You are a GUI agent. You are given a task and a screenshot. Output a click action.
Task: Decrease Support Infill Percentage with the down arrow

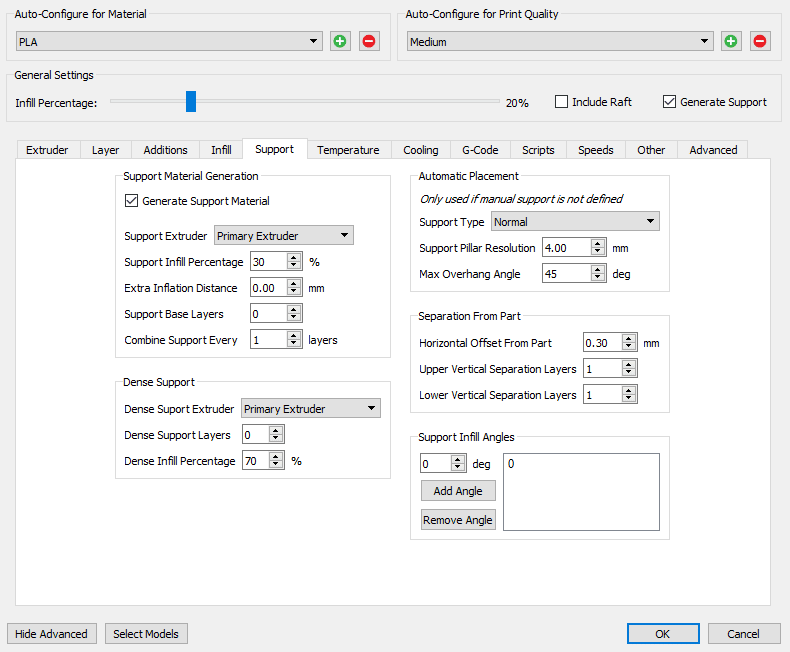(294, 266)
